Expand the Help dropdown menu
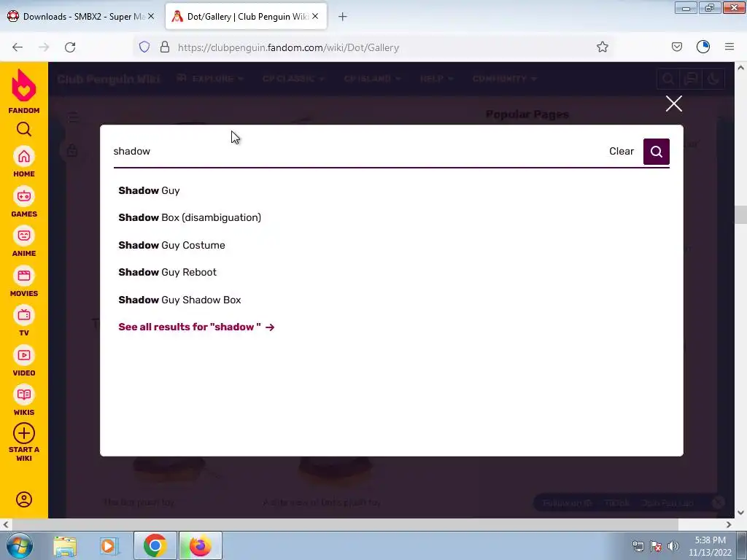747x560 pixels. tap(437, 79)
